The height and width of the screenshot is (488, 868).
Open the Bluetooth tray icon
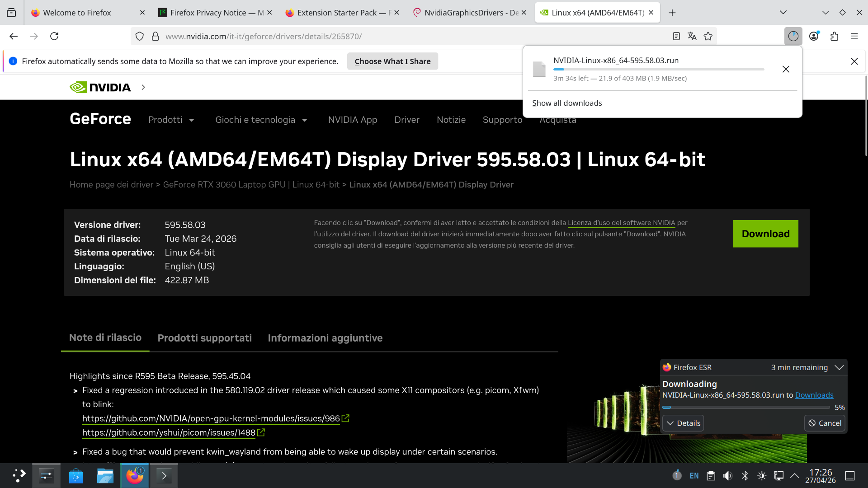point(745,475)
